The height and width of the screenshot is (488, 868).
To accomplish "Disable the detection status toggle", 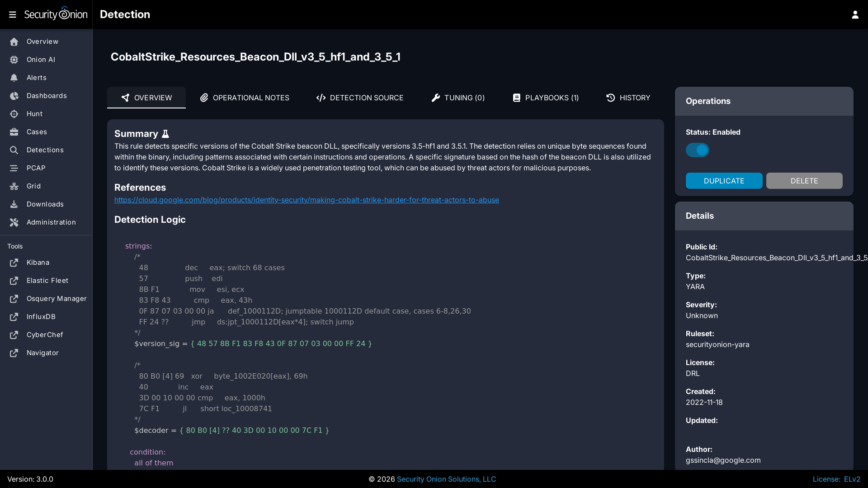I will click(697, 150).
